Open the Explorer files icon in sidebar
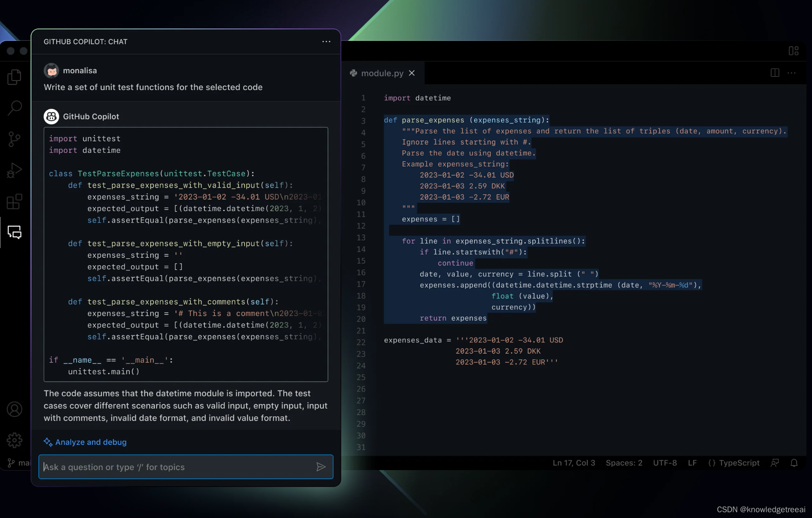 [14, 77]
